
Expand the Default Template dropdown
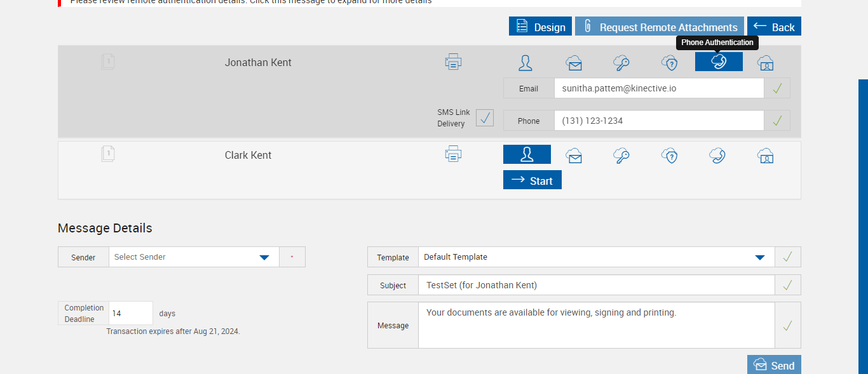[759, 257]
